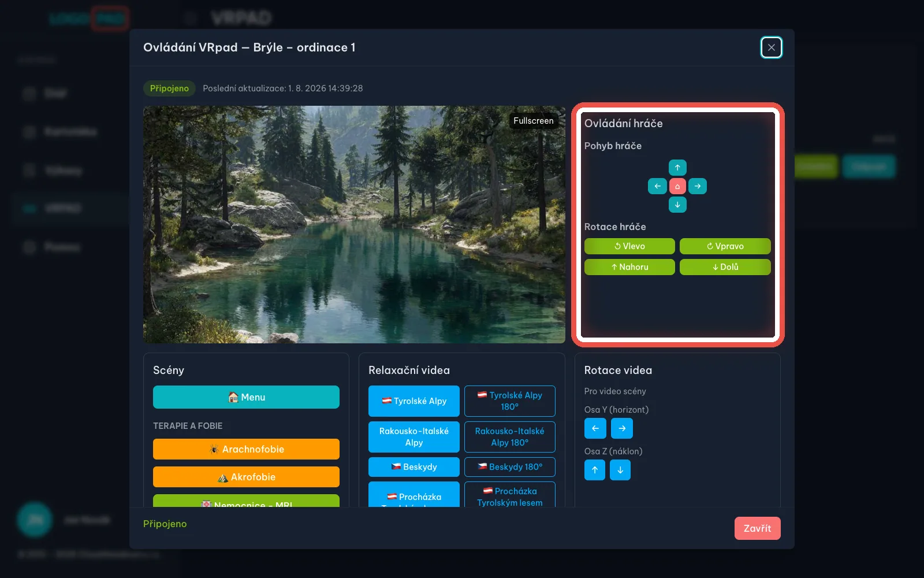The image size is (924, 578).
Task: Move the player right in Pohyb hráče
Action: (x=698, y=186)
